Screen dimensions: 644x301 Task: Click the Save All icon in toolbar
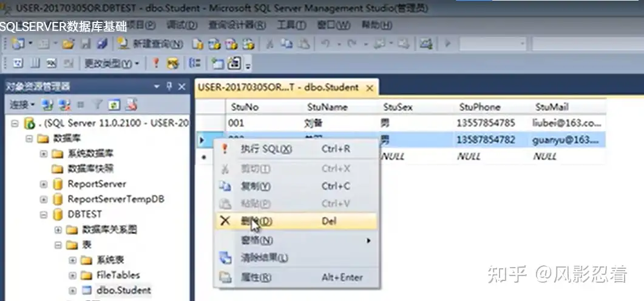(102, 44)
